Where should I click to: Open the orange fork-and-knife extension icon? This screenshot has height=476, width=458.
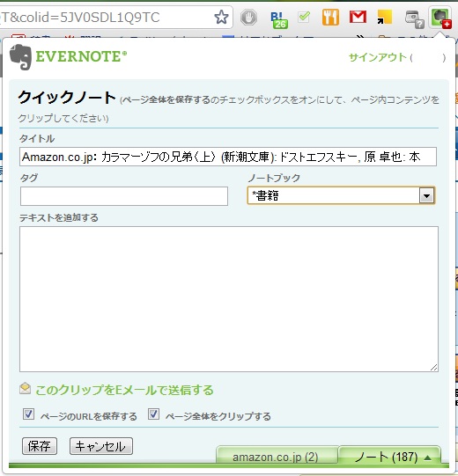(x=330, y=18)
